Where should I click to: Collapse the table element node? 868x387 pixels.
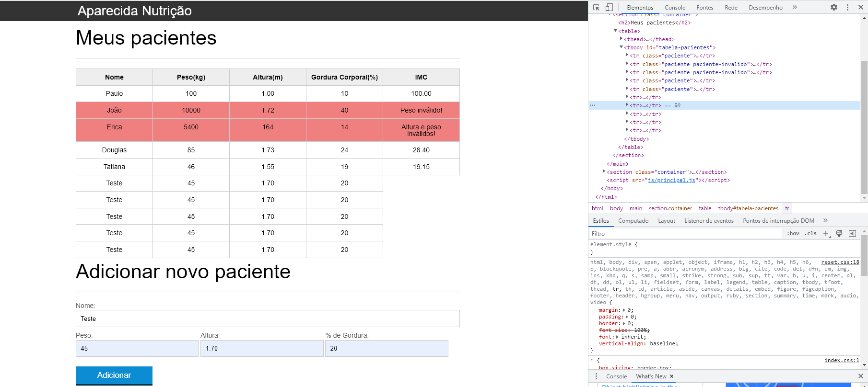coord(616,31)
